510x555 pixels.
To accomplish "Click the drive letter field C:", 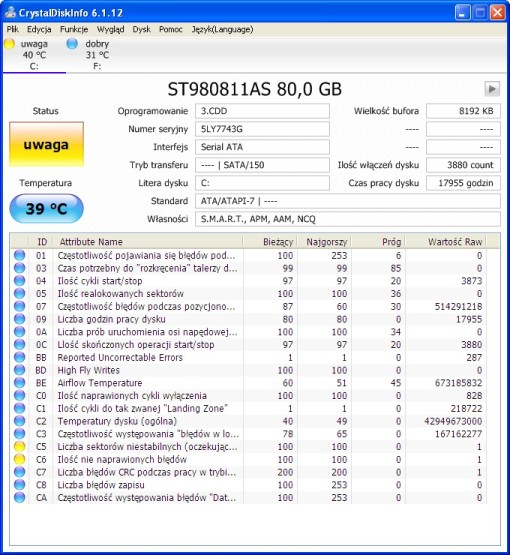I will click(262, 183).
